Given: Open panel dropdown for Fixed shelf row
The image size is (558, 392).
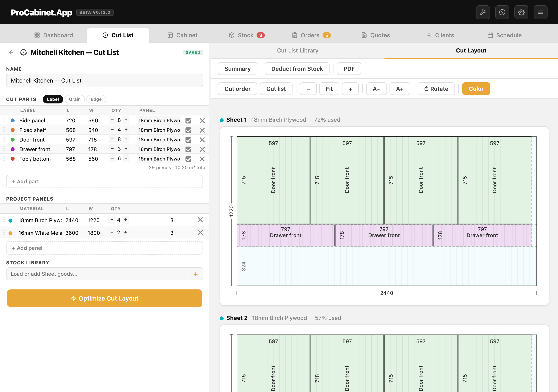Looking at the screenshot, I should (x=159, y=130).
